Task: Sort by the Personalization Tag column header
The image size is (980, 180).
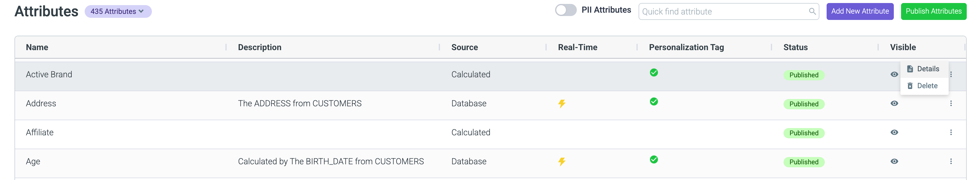Action: pyautogui.click(x=686, y=47)
